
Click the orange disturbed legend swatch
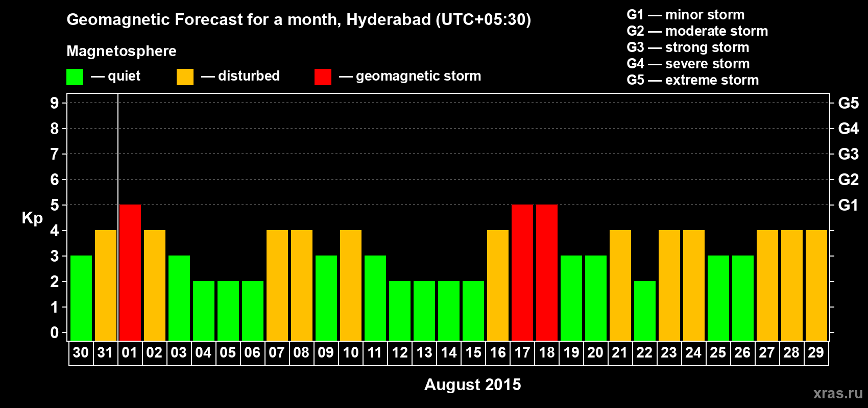[x=185, y=77]
